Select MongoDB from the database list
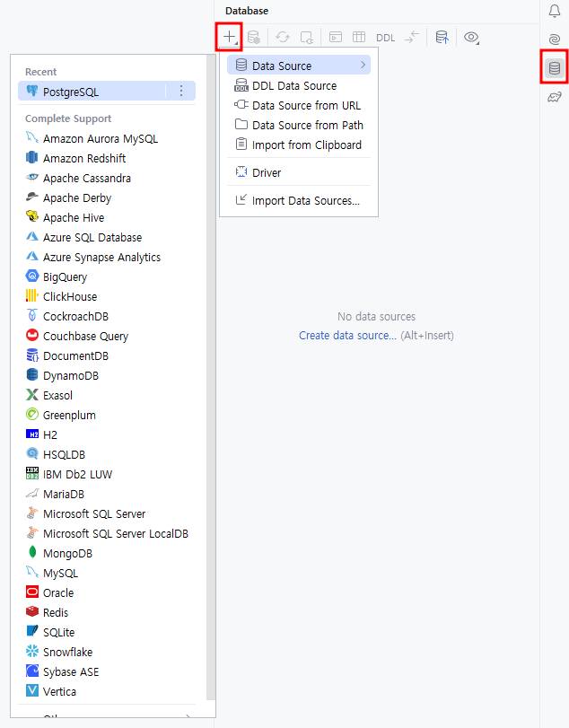 [67, 553]
